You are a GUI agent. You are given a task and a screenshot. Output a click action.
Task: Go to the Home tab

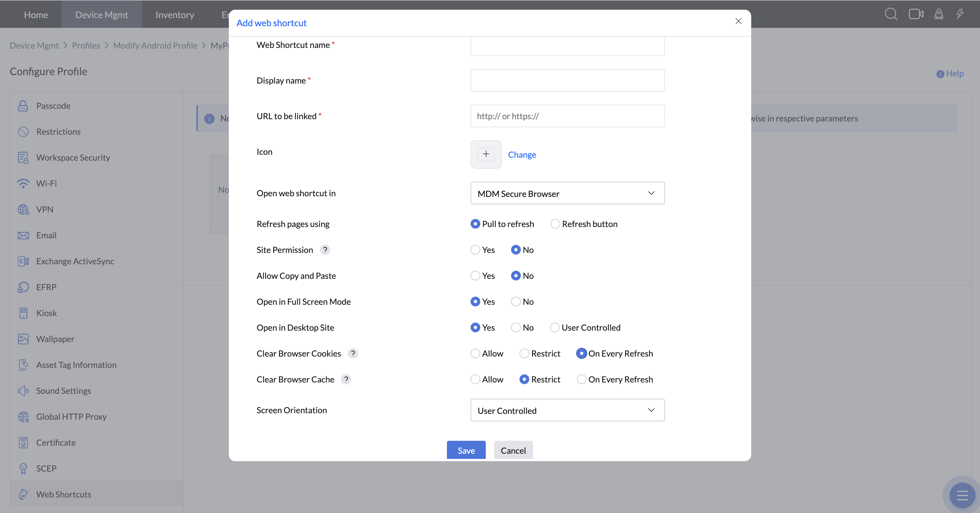coord(36,15)
